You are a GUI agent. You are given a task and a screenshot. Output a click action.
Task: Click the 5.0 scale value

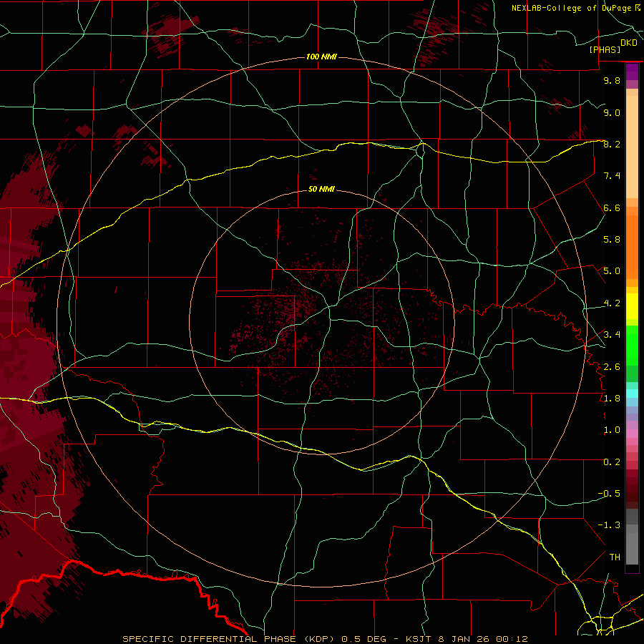(x=612, y=271)
